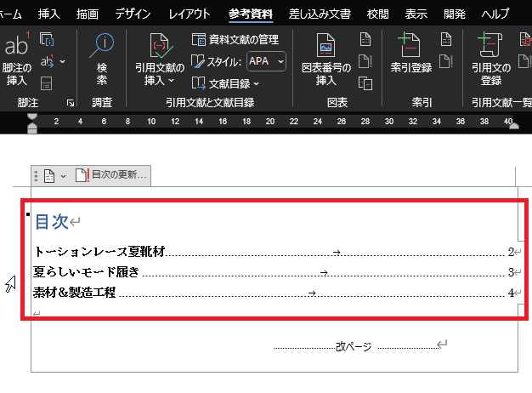This screenshot has width=532, height=393.
Task: Click the トーションレース夏靴材 TOC entry
Action: (x=99, y=252)
